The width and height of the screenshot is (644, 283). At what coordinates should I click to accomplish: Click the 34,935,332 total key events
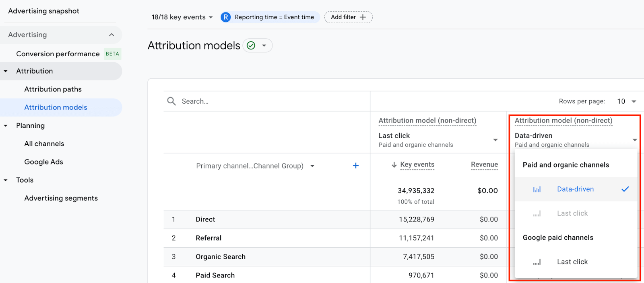click(x=416, y=191)
